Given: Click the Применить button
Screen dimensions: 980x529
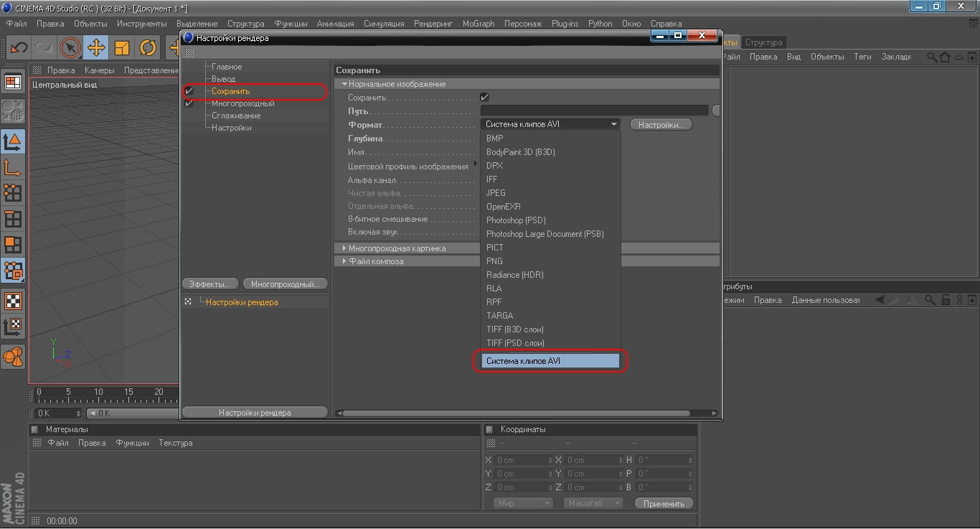Looking at the screenshot, I should point(664,503).
